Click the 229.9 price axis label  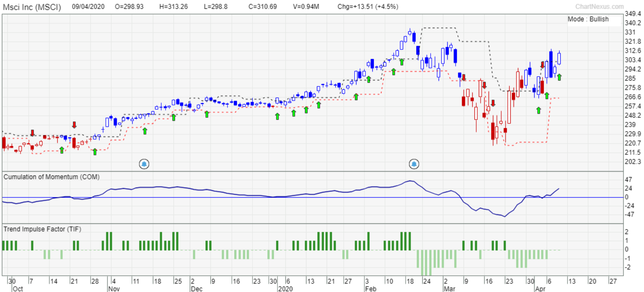point(633,134)
